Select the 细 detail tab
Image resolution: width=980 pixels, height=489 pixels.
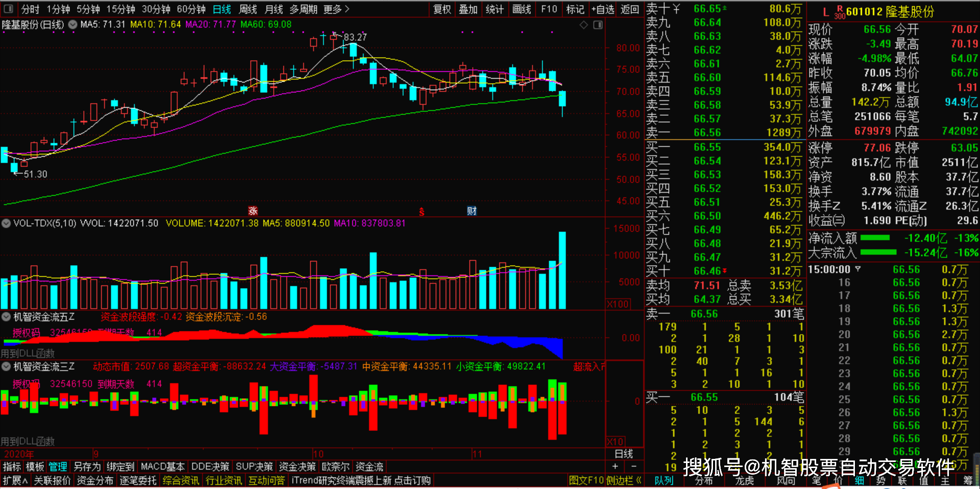[860, 480]
